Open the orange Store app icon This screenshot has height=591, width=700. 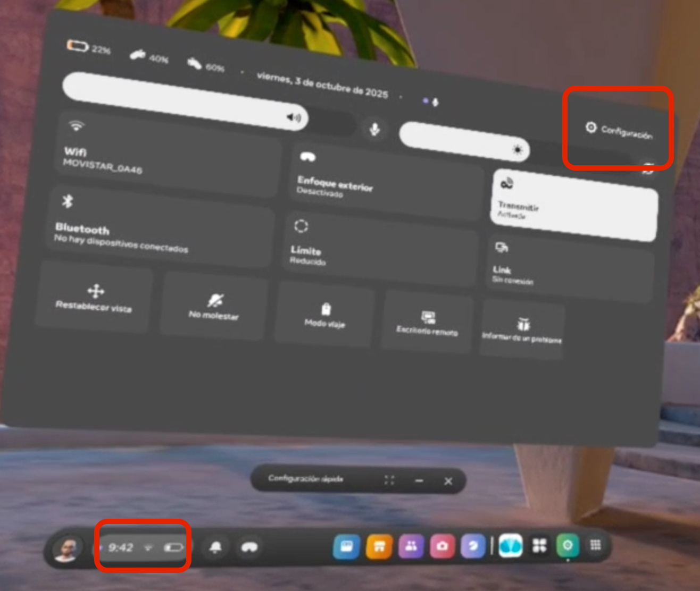click(379, 546)
